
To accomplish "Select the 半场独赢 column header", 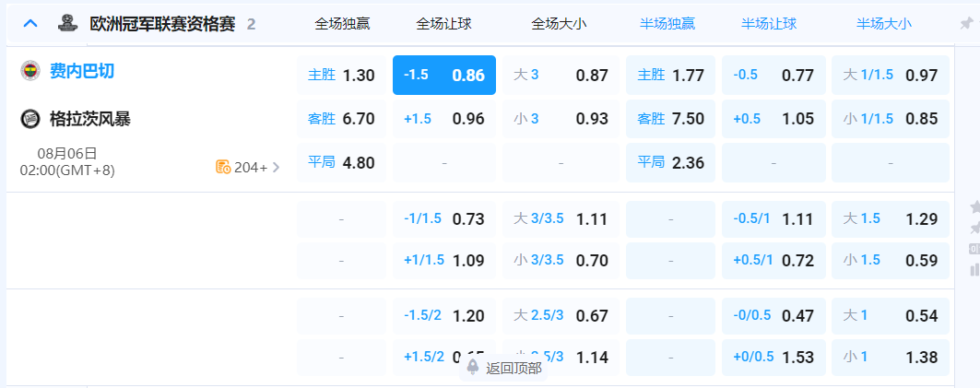I will pos(667,24).
